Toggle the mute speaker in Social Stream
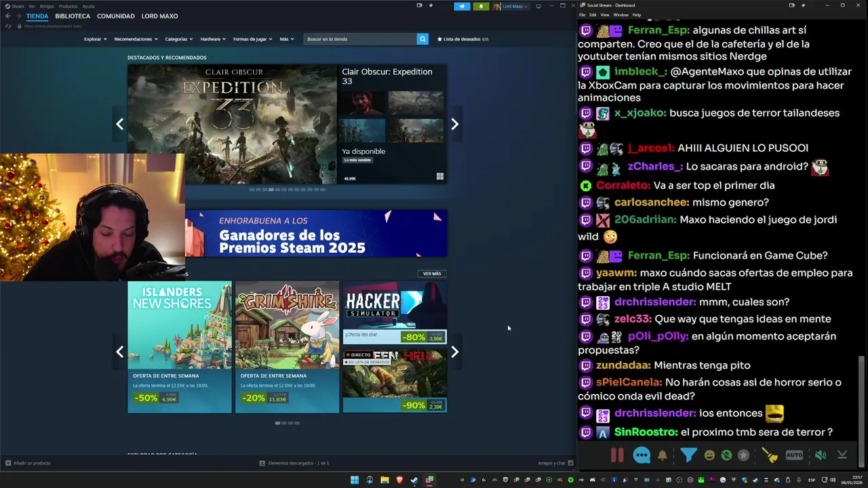 [x=821, y=455]
